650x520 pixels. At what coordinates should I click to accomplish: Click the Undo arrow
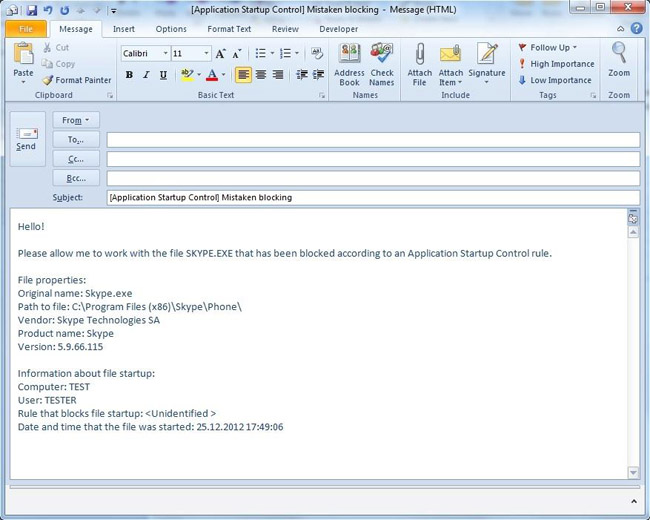(48, 10)
